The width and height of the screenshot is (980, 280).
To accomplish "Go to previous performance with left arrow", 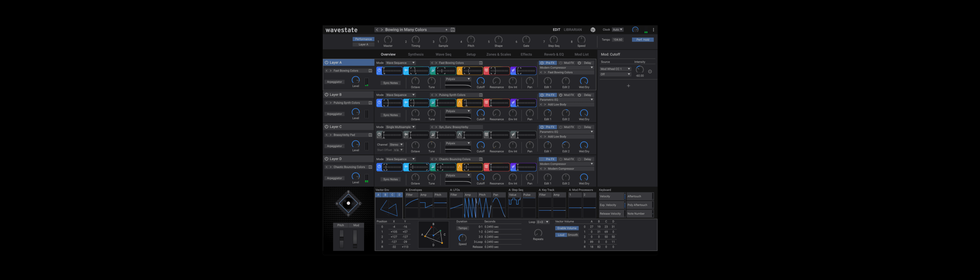I will click(377, 30).
